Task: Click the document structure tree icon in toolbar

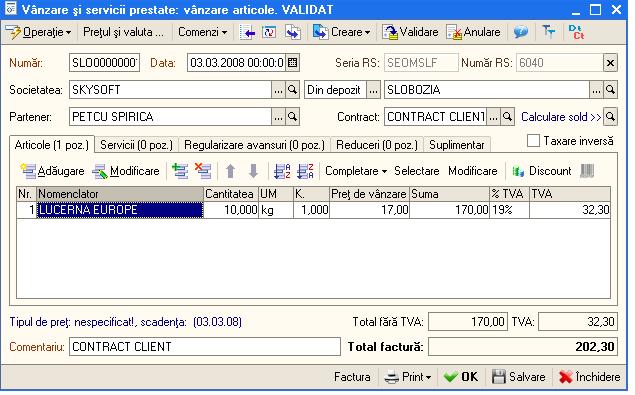Action: coord(548,32)
